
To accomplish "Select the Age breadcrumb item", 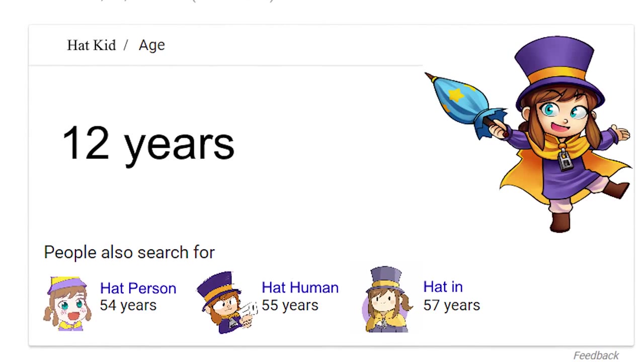I will click(x=151, y=45).
